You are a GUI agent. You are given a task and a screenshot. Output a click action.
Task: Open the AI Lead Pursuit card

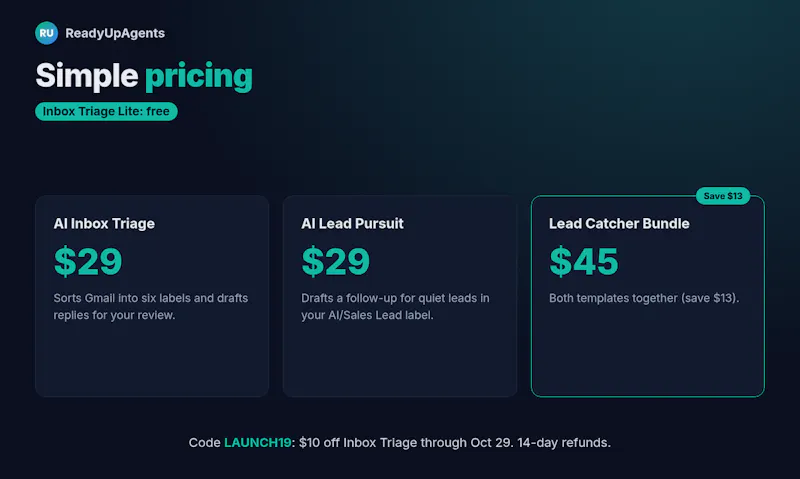coord(400,296)
